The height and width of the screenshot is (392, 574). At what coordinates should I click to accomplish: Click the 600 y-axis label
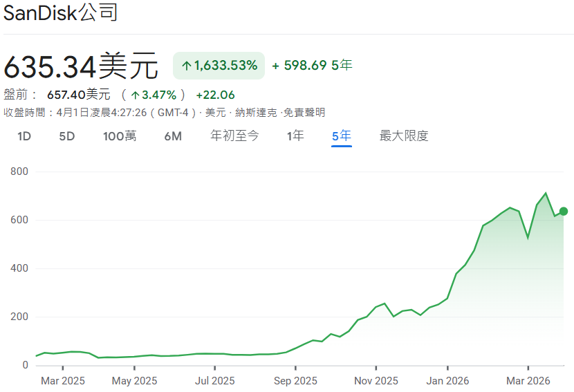19,220
